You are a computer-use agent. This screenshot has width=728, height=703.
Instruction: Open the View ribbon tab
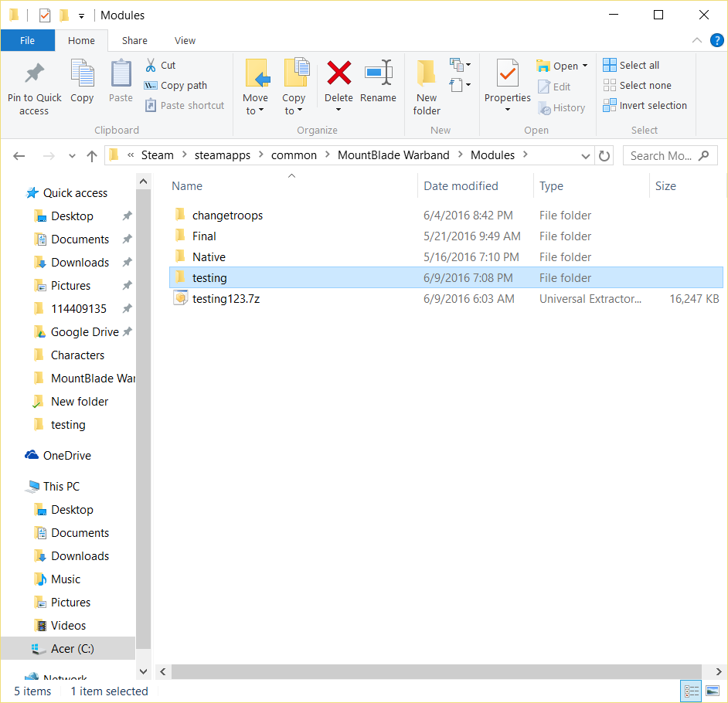[185, 41]
